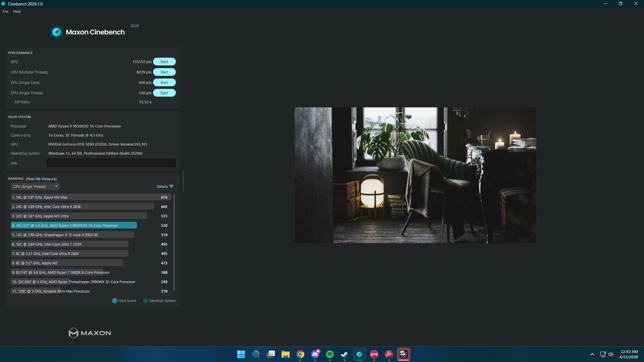644x362 pixels.
Task: Select ranking row Intel Core Ultra 9 288V
Action: (x=91, y=254)
